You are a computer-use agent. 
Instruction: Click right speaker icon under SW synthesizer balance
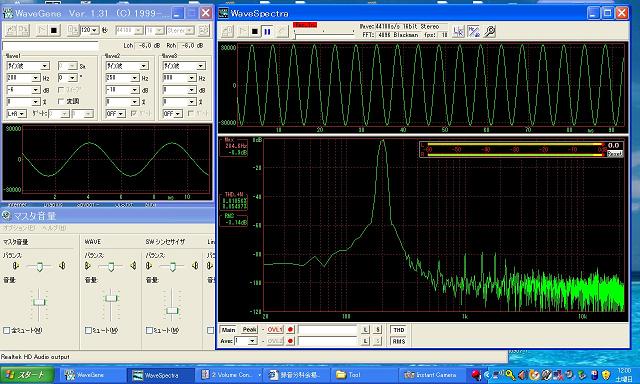tap(195, 266)
